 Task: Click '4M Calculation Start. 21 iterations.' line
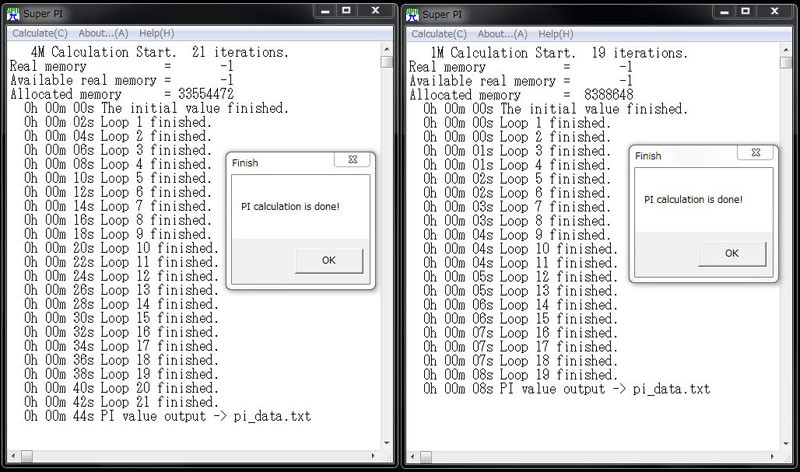point(159,52)
